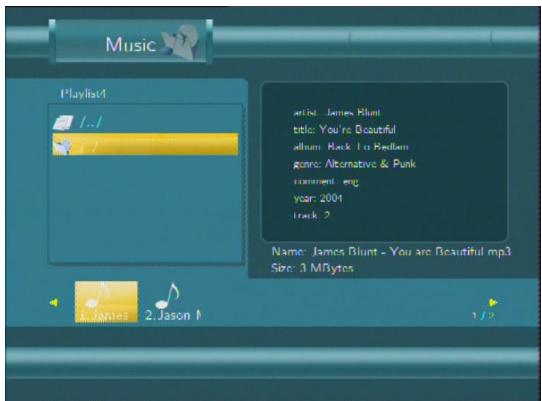Open the Music tab header
Image resolution: width=542 pixels, height=401 pixels.
click(131, 41)
